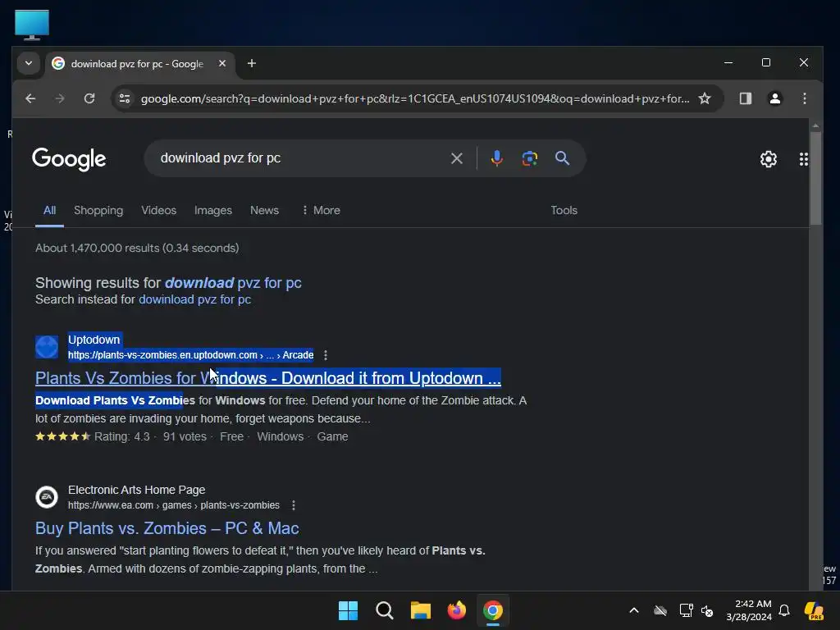
Task: Click the Uptodown site favicon
Action: (47, 347)
